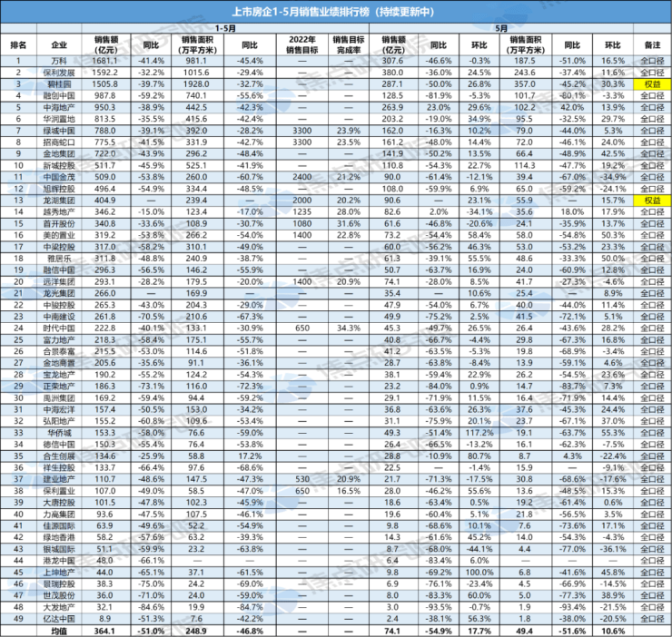Click 合生创展 company cell
This screenshot has width=672, height=637.
tap(59, 456)
